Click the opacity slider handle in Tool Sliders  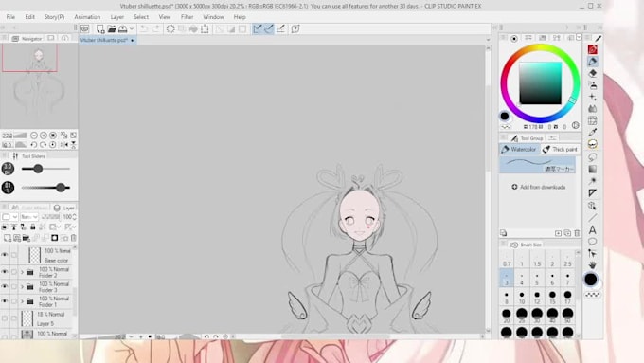61,188
